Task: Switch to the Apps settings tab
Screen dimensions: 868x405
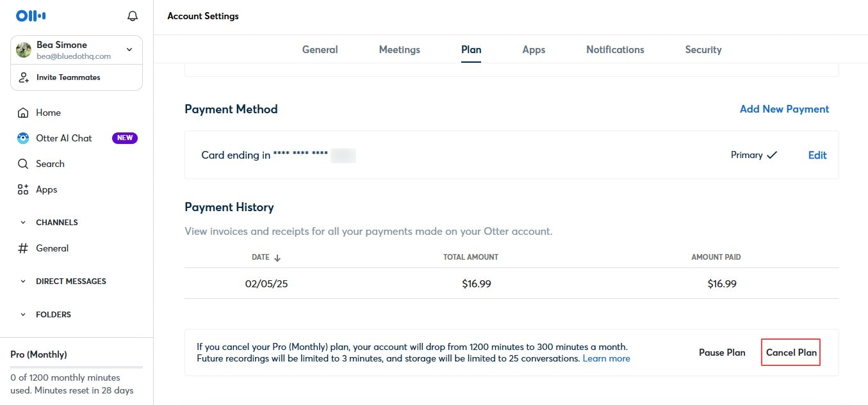Action: click(534, 49)
